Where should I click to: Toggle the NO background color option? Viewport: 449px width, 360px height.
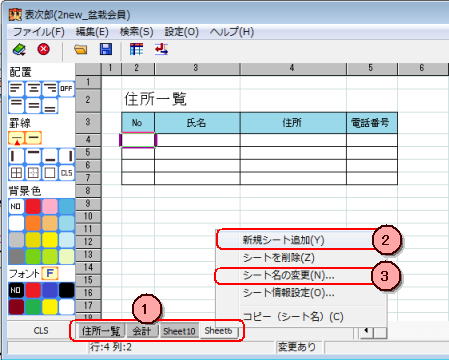16,206
